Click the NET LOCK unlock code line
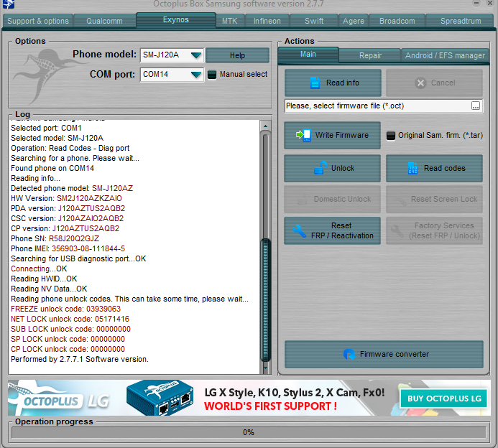Image resolution: width=498 pixels, height=448 pixels. click(x=70, y=319)
